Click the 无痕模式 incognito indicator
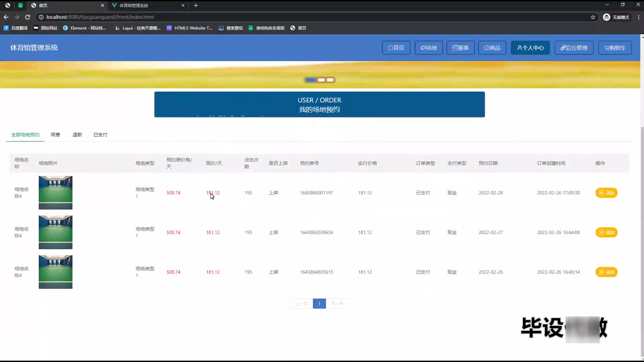This screenshot has width=644, height=362. point(616,17)
